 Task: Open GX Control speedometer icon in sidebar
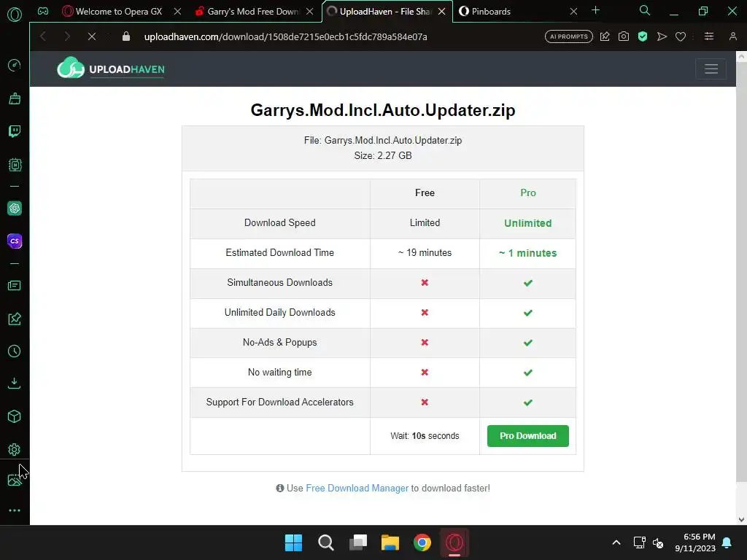[x=15, y=65]
